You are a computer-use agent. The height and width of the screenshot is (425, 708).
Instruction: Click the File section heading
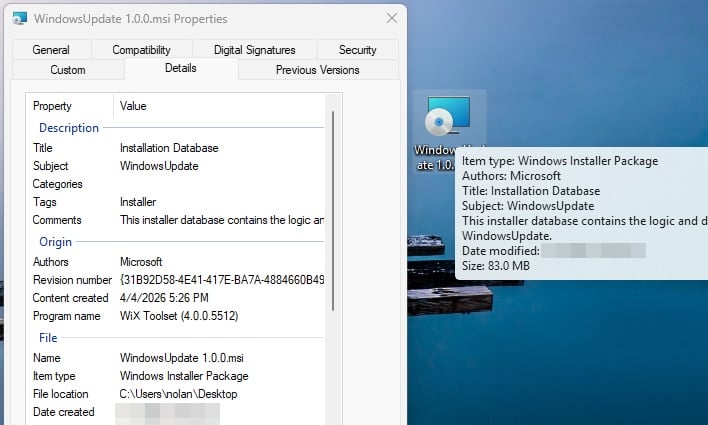pyautogui.click(x=48, y=338)
